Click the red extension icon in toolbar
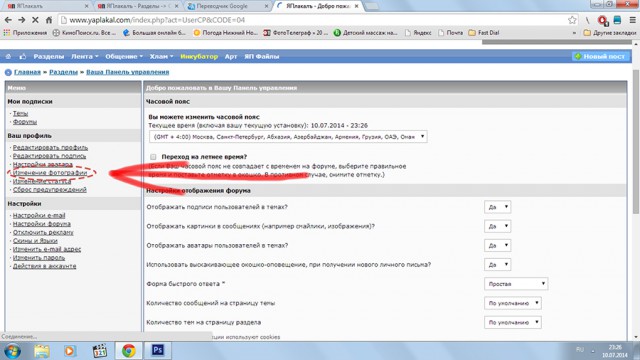Image resolution: width=640 pixels, height=360 pixels. [603, 20]
